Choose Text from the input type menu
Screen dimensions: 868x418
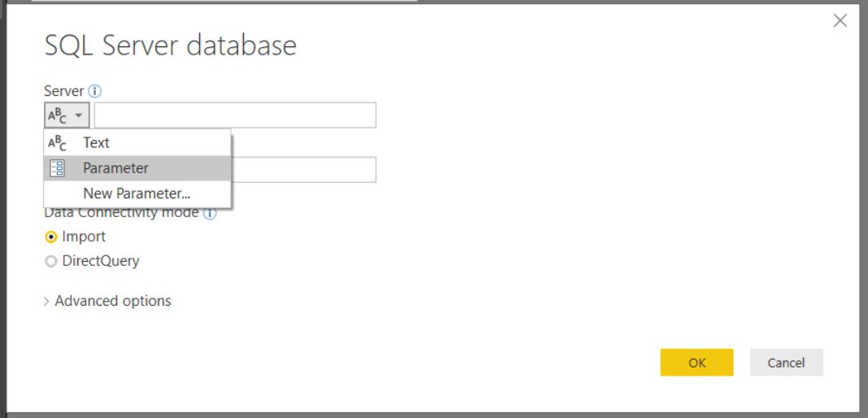tap(96, 143)
